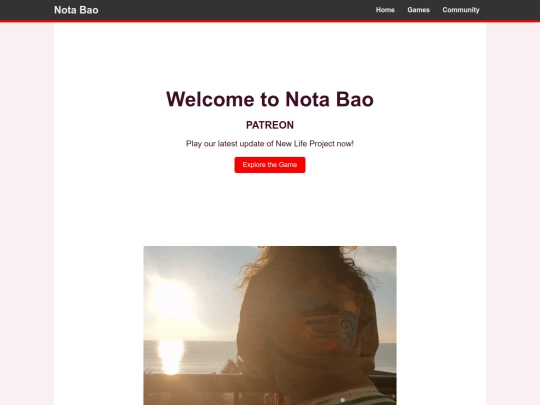
Task: Click the bright sun in the photo
Action: [172, 298]
